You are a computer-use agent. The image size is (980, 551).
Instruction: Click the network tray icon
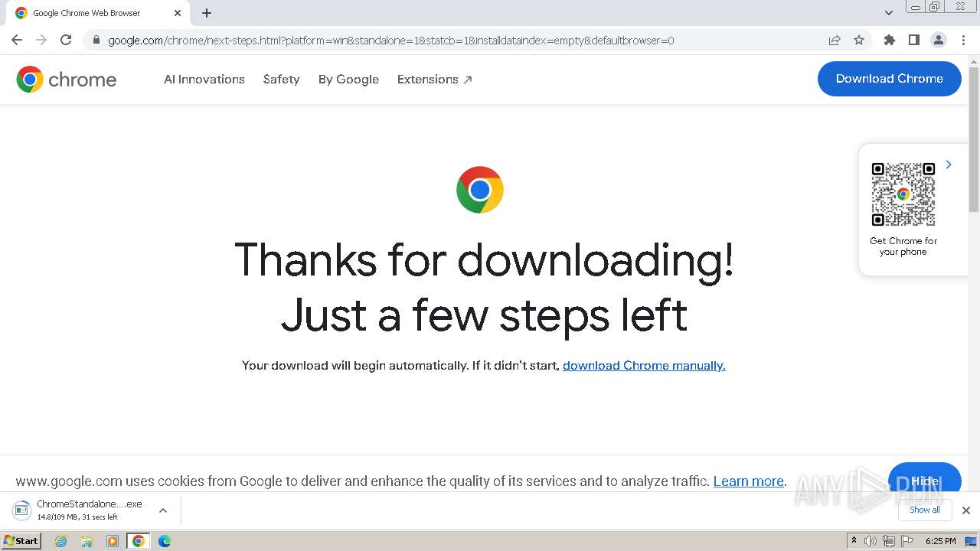point(889,541)
